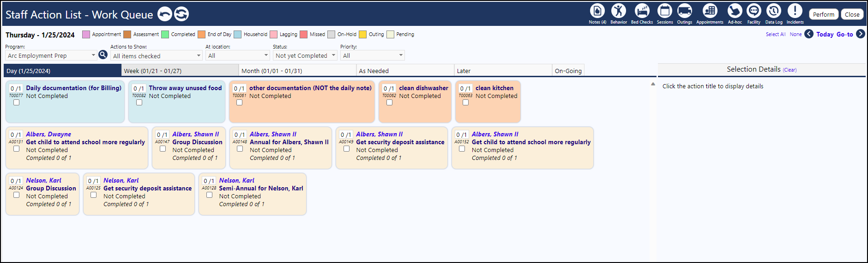Image resolution: width=868 pixels, height=263 pixels.
Task: Check Daily documentation (for Billing) checkbox
Action: [16, 103]
